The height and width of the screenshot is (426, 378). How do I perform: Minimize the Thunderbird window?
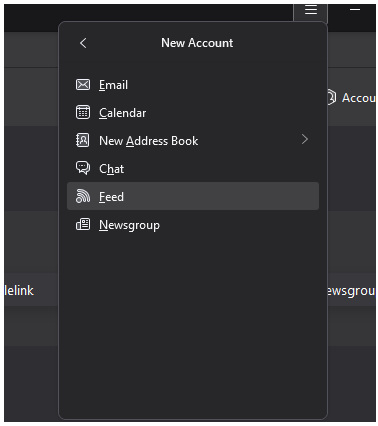(x=355, y=10)
